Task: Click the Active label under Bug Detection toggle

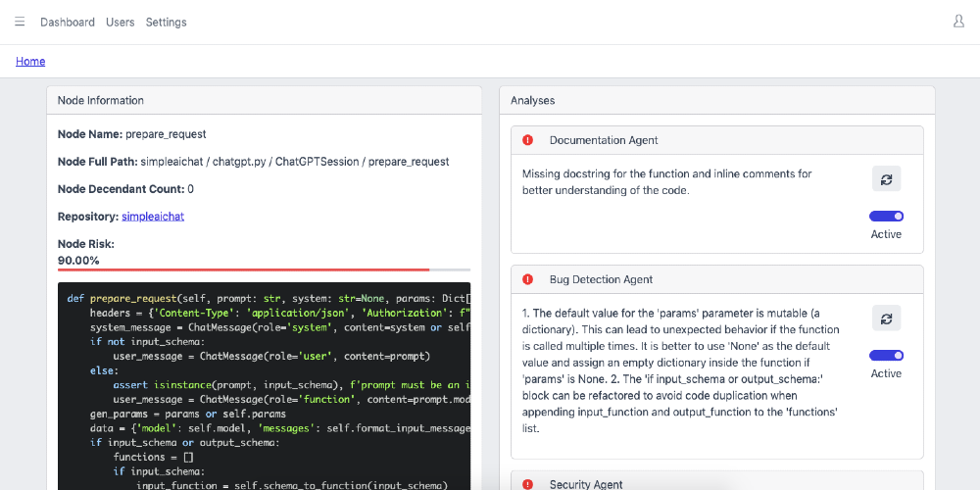Action: pos(886,373)
